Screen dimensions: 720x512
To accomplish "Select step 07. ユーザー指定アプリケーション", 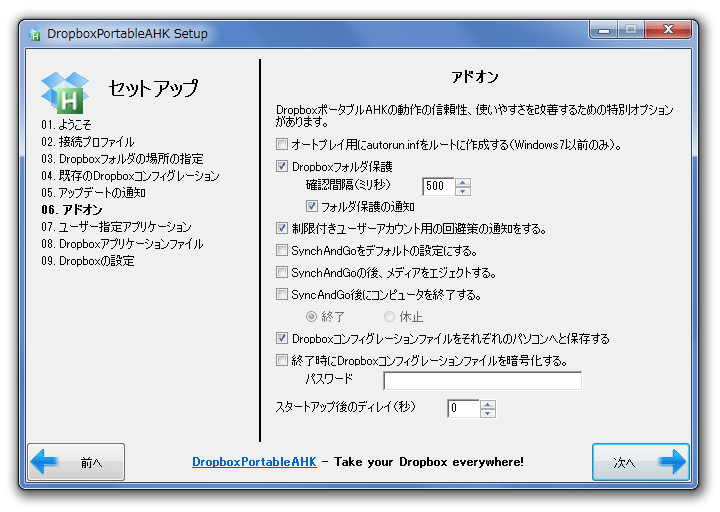I will (116, 226).
